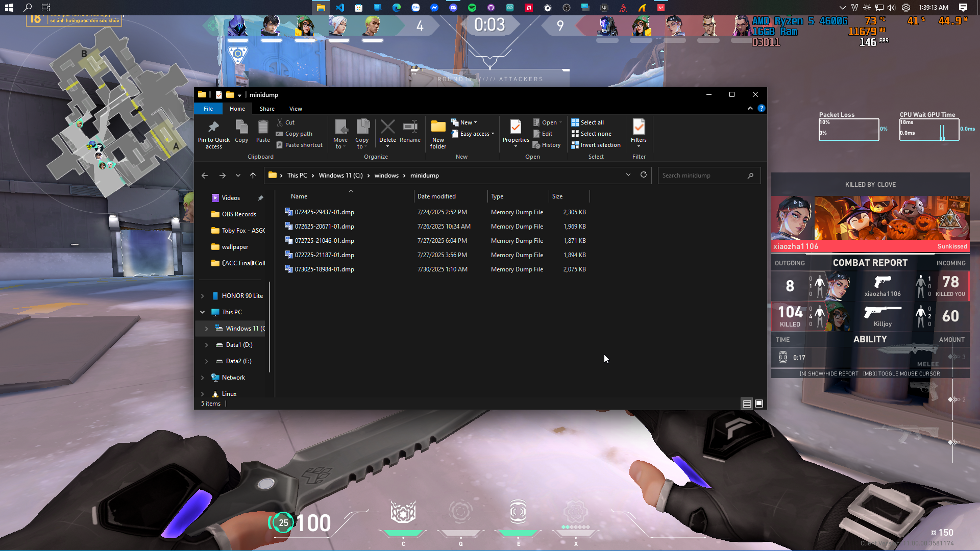Click the Cut command
The height and width of the screenshot is (551, 980).
coord(286,122)
